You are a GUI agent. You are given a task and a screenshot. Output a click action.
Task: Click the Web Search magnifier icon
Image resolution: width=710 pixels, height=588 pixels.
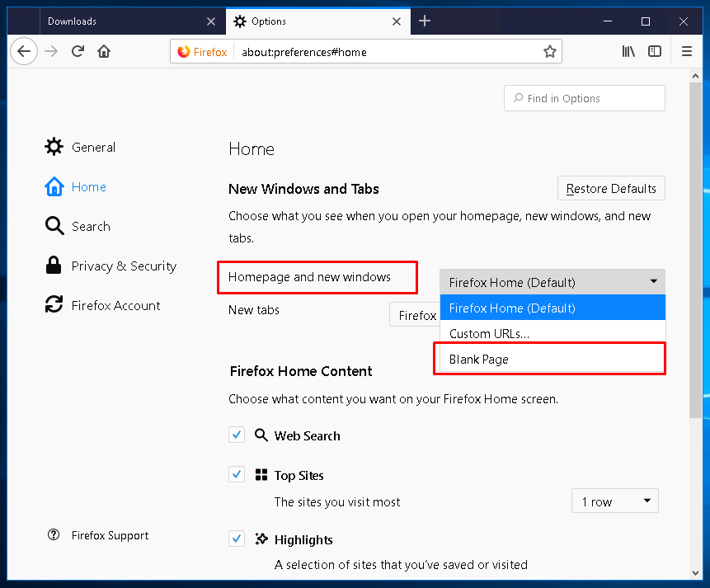(x=261, y=435)
